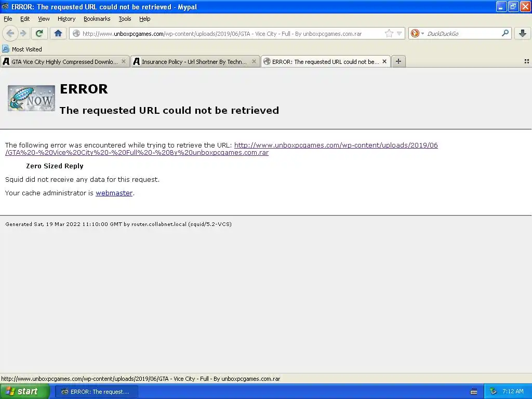
Task: Click the "Generated Sat, 19 Mar 2022" footer text
Action: coord(118,224)
